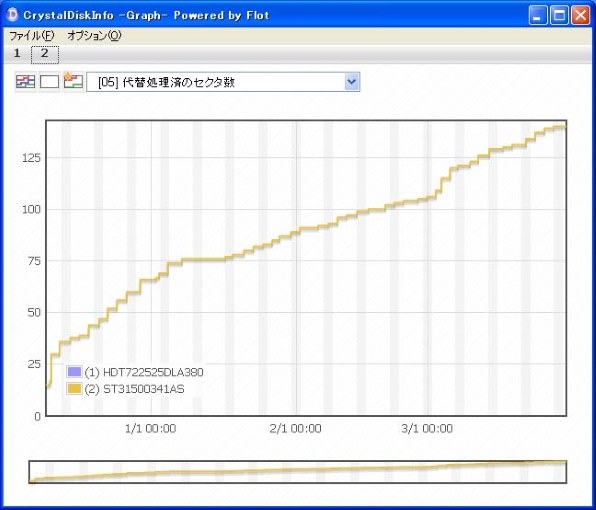Click the blank deselect-all icon
Screen dimensions: 596x510
point(49,81)
